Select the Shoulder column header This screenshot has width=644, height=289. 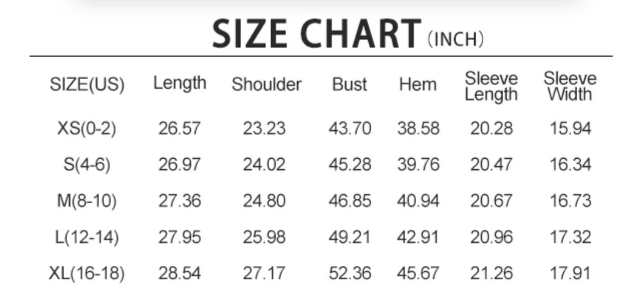point(267,85)
